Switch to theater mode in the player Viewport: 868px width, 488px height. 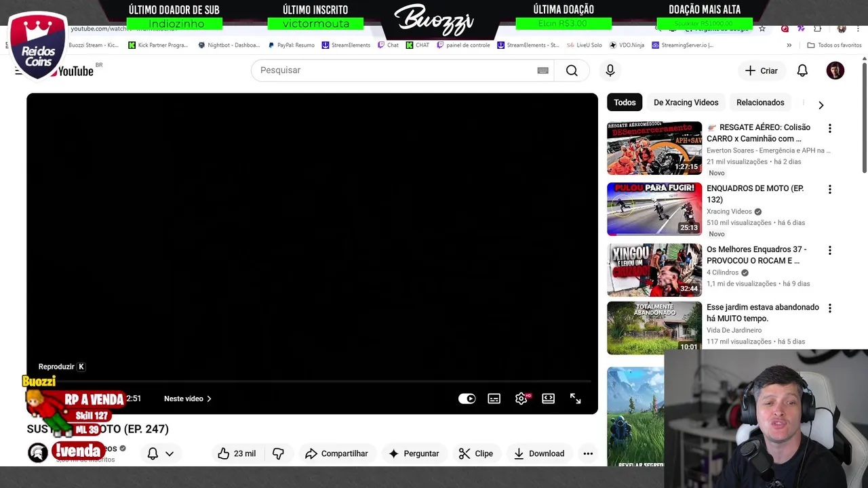point(548,399)
